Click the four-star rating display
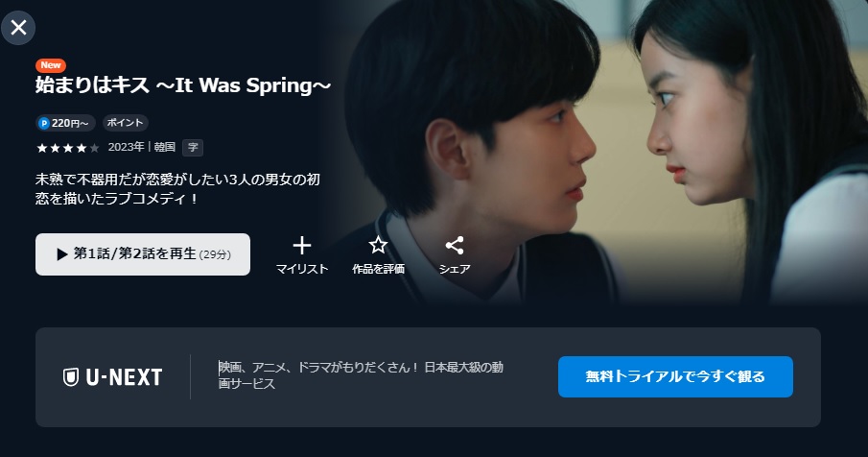868x457 pixels. point(67,148)
